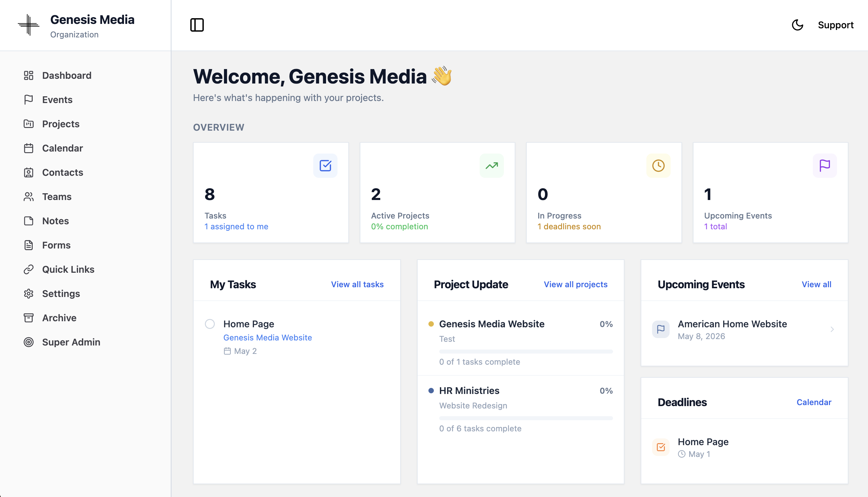
Task: Toggle the sidebar panel icon
Action: (197, 25)
